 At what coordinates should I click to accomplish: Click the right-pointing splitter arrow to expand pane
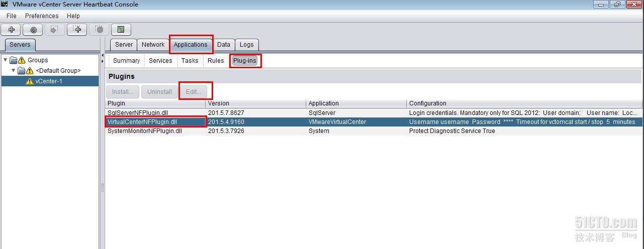click(x=103, y=61)
